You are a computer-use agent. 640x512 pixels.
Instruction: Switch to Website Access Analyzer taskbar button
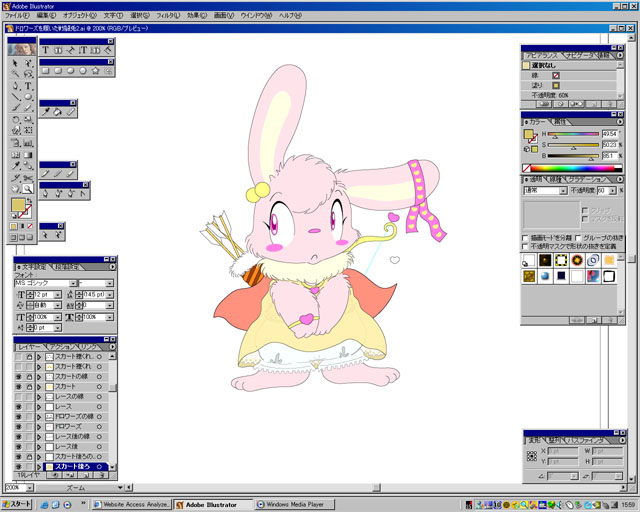coord(131,505)
